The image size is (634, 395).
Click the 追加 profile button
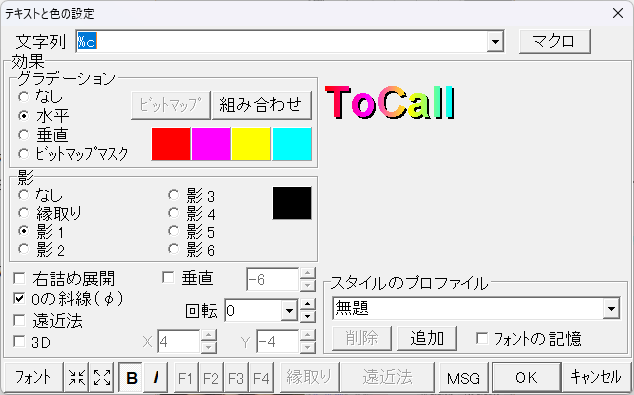pyautogui.click(x=427, y=338)
